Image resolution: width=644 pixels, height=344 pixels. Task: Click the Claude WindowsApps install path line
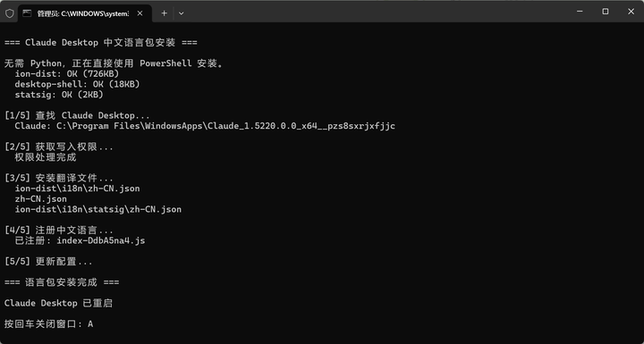pos(205,126)
